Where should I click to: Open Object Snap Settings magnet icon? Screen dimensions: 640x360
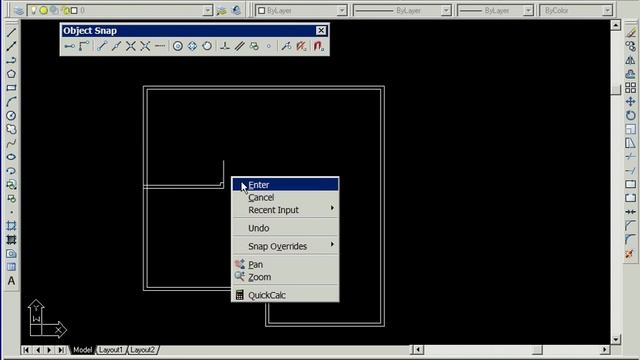click(318, 46)
